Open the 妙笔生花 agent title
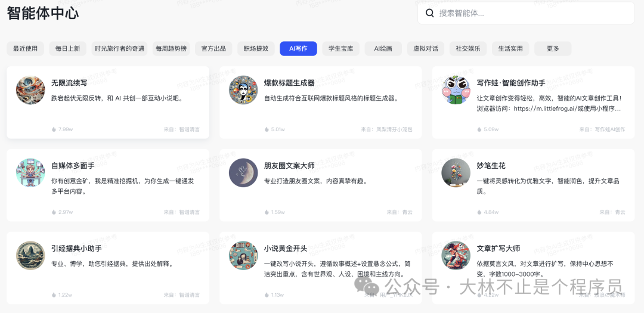Image resolution: width=644 pixels, height=313 pixels. pos(491,166)
